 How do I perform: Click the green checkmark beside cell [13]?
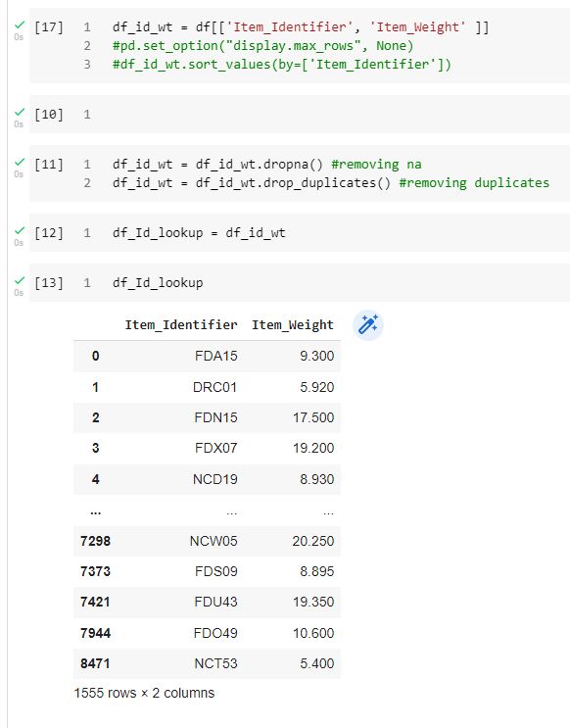click(20, 280)
